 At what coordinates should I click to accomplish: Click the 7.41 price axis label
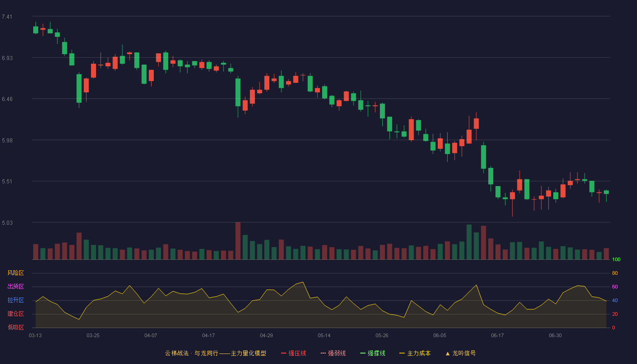click(7, 17)
